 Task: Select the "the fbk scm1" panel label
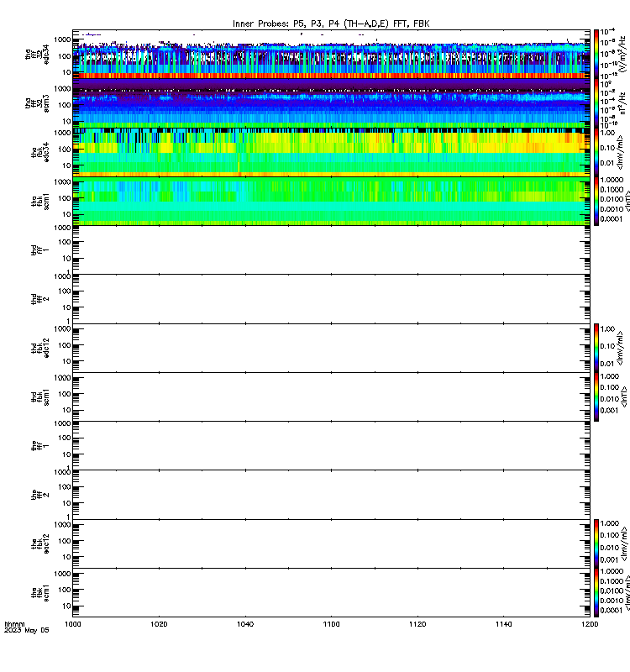coord(40,593)
